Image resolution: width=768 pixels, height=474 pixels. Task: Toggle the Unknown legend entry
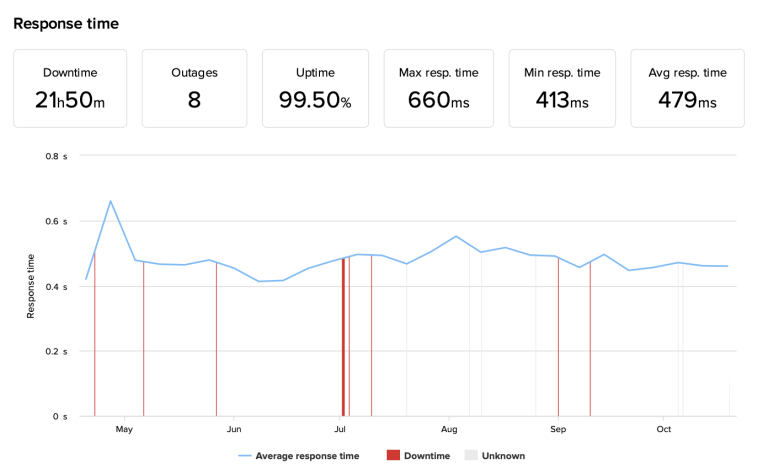[x=495, y=456]
